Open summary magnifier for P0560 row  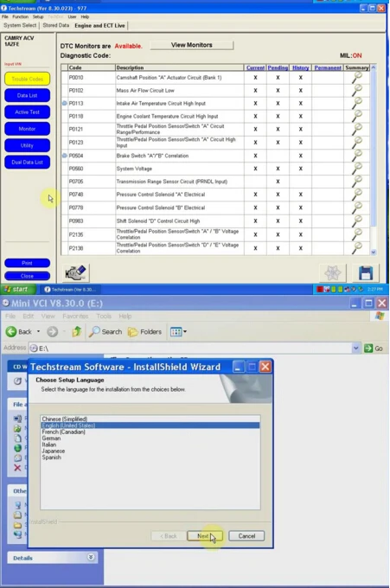point(357,169)
